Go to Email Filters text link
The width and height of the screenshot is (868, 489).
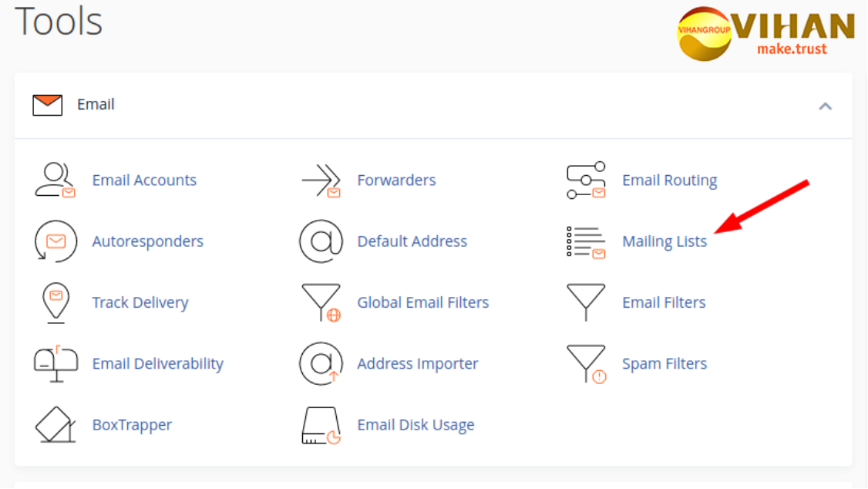point(664,302)
